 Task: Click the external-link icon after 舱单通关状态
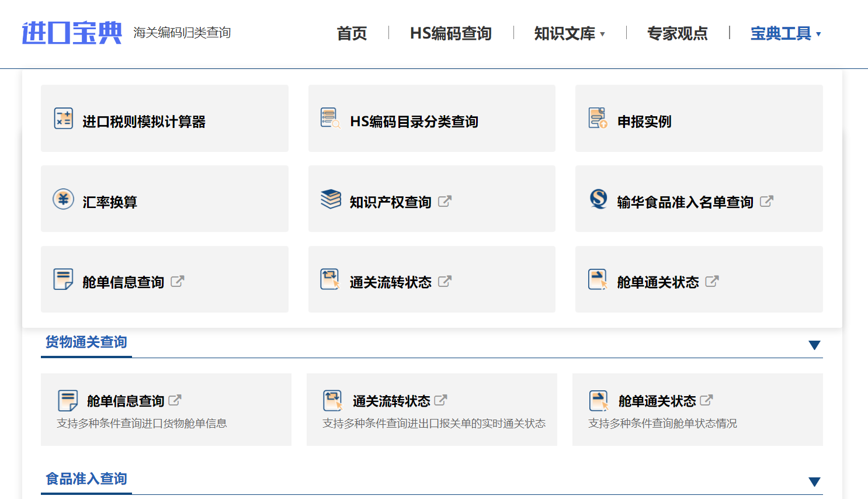click(x=711, y=281)
